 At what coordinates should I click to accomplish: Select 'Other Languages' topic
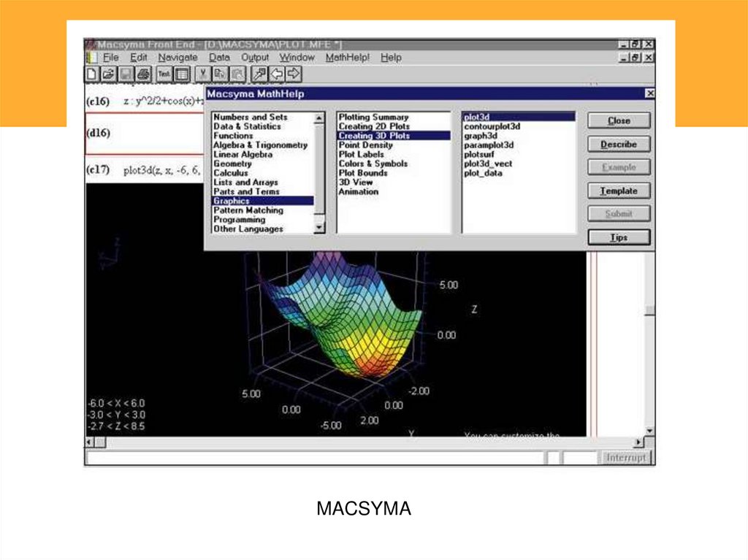pos(248,229)
